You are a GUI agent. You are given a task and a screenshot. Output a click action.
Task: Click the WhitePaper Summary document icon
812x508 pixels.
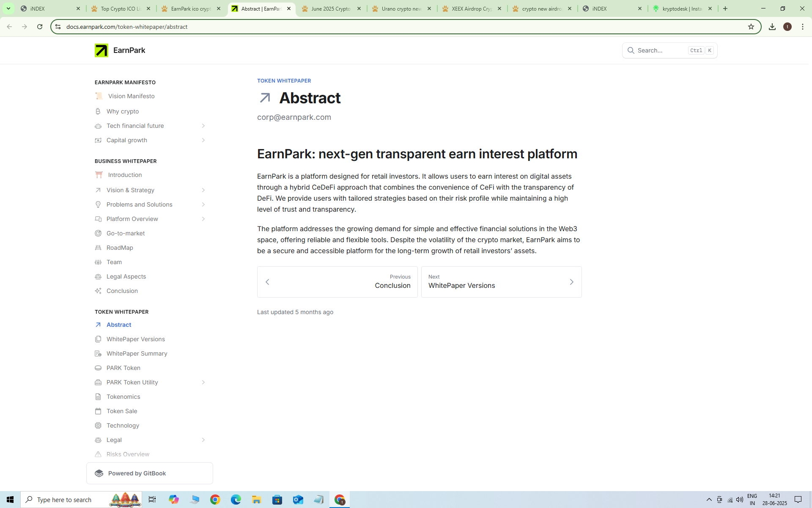pyautogui.click(x=98, y=353)
